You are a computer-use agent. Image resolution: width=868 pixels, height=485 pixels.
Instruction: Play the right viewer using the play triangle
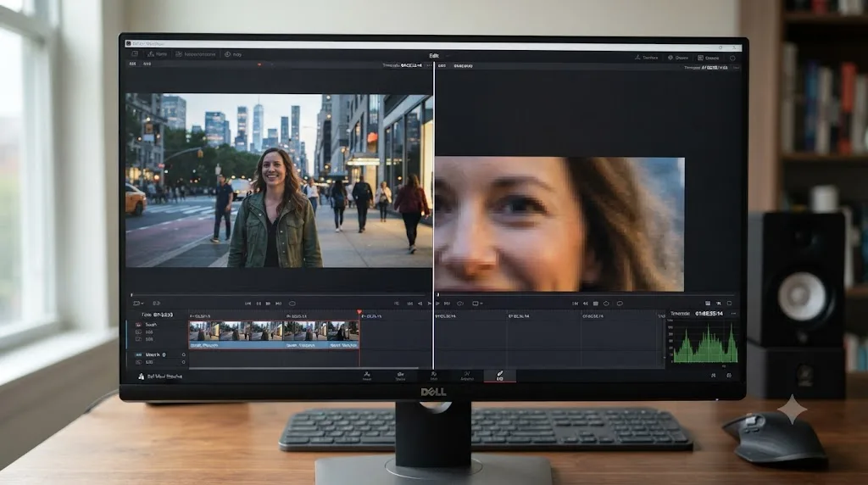click(x=438, y=304)
